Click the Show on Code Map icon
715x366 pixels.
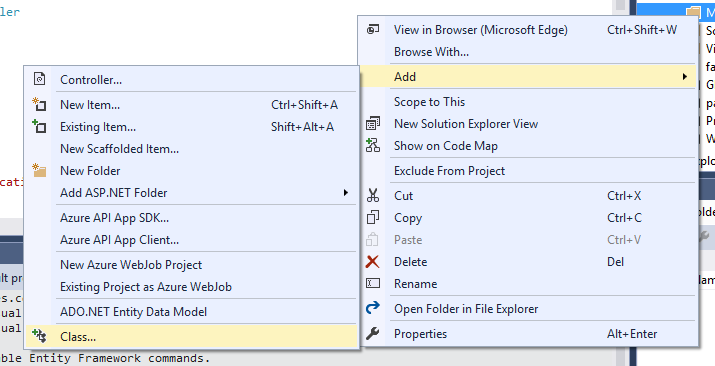click(x=373, y=146)
